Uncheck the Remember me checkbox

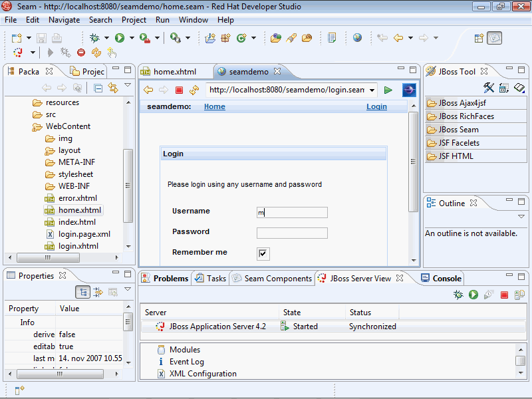pyautogui.click(x=263, y=253)
